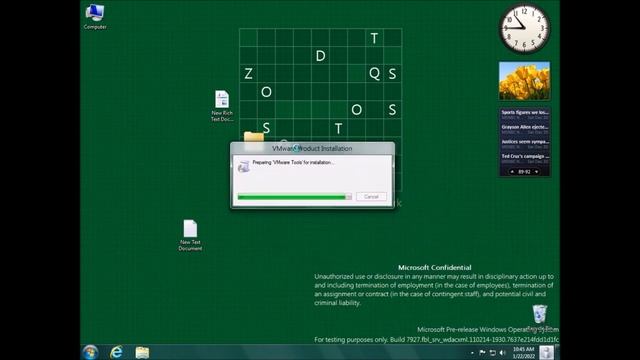The image size is (640, 360).
Task: Click the user picture tile on the taskbar
Action: (547, 352)
